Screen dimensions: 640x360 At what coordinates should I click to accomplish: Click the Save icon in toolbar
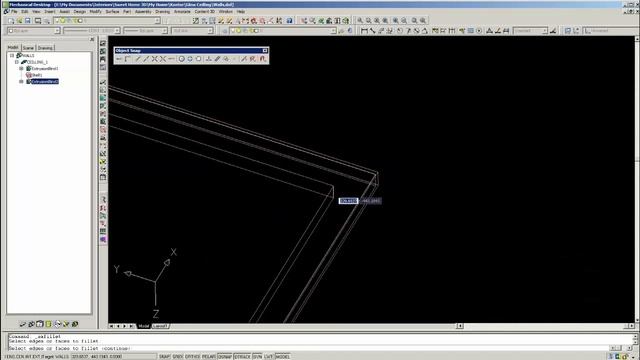click(x=28, y=20)
